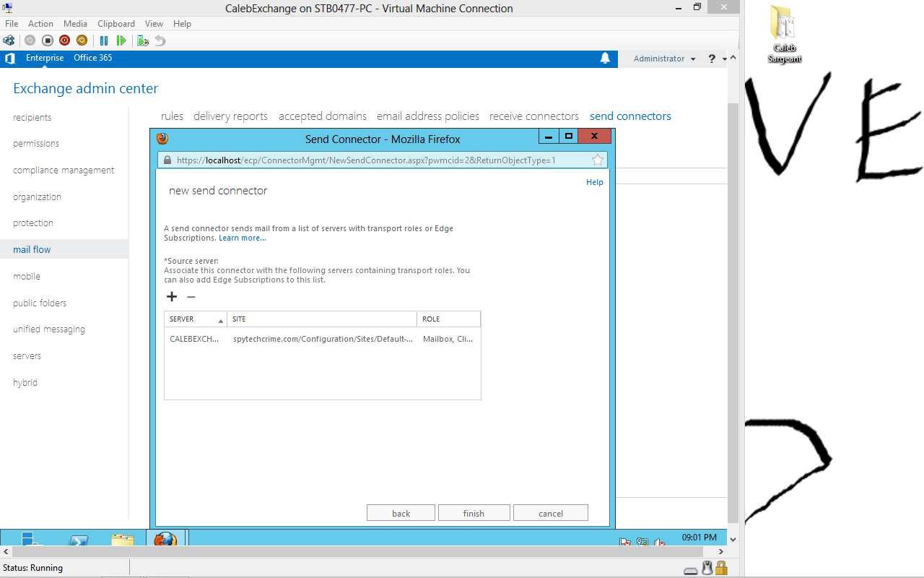This screenshot has height=578, width=924.
Task: Open the help question-mark dropdown
Action: (716, 59)
